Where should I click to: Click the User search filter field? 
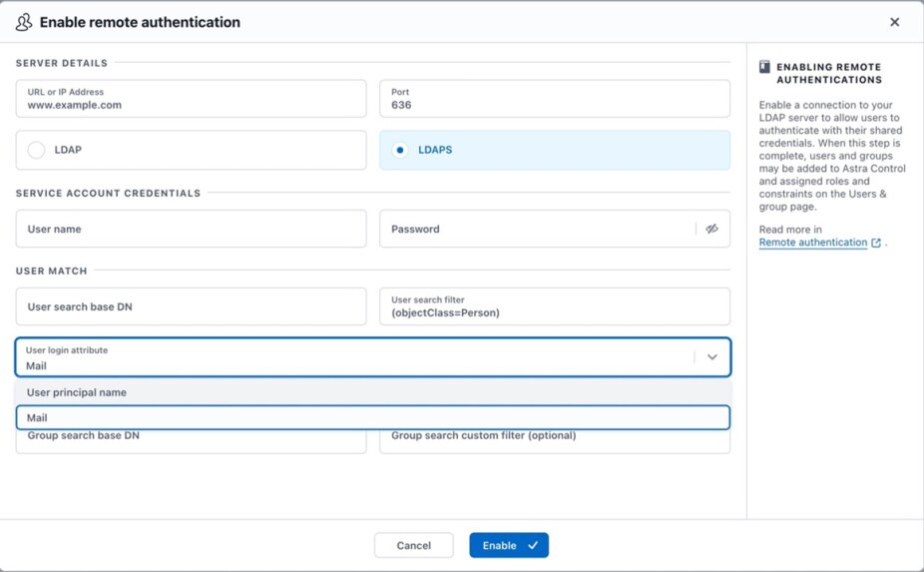[x=554, y=306]
